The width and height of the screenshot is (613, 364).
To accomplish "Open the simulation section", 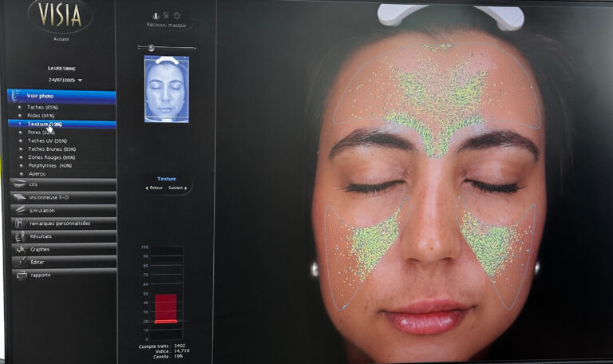I will [x=63, y=210].
